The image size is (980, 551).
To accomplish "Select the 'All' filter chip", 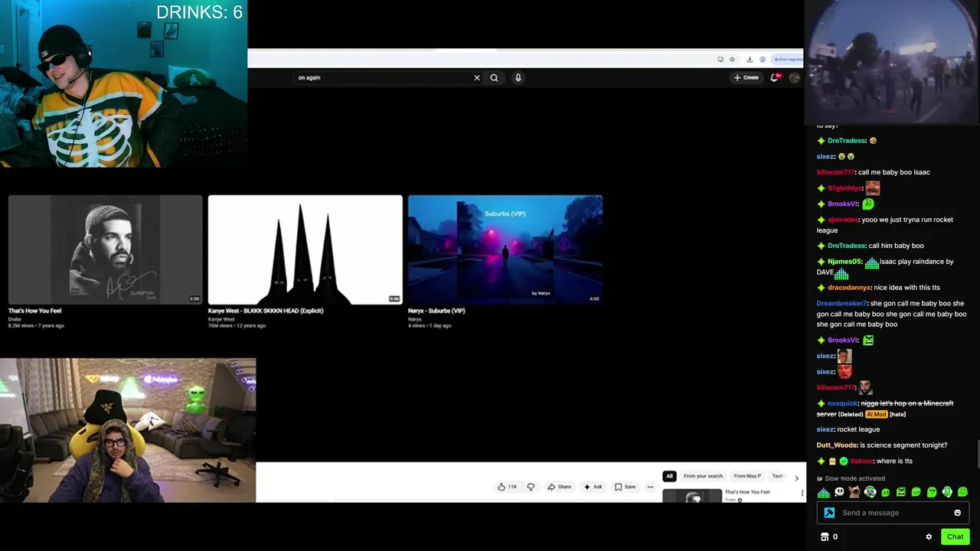I will (x=669, y=476).
